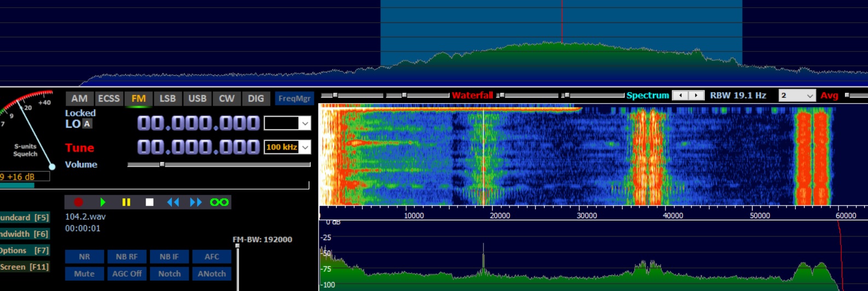Click the S-units Squelch label
868x291 pixels.
[x=25, y=150]
